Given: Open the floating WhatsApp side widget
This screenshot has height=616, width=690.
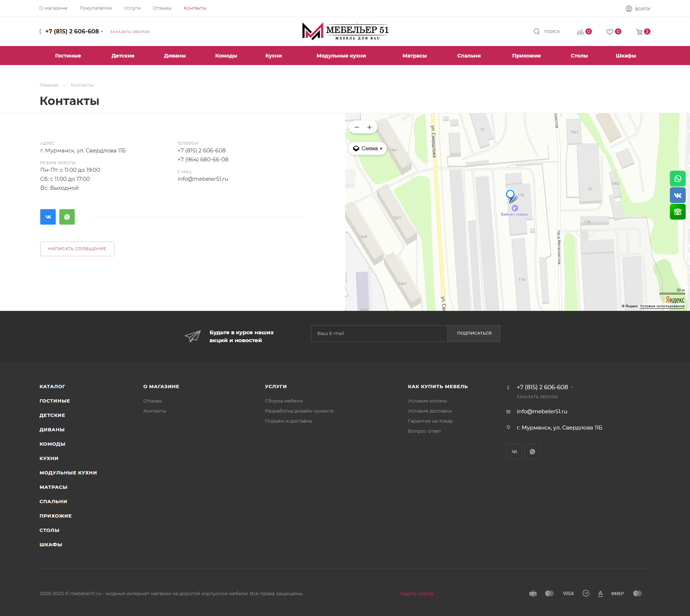Looking at the screenshot, I should point(678,179).
